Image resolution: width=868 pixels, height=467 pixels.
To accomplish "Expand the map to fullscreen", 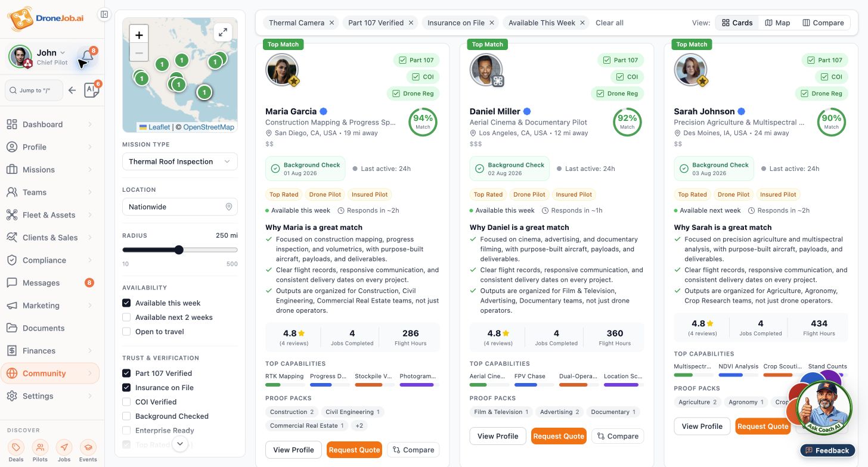I will coord(223,32).
